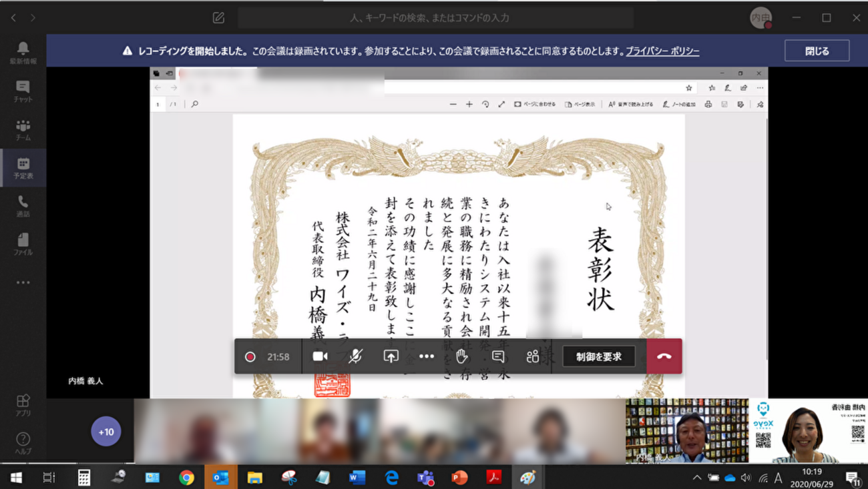Open the Calendar tab in sidebar
868x489 pixels.
23,167
